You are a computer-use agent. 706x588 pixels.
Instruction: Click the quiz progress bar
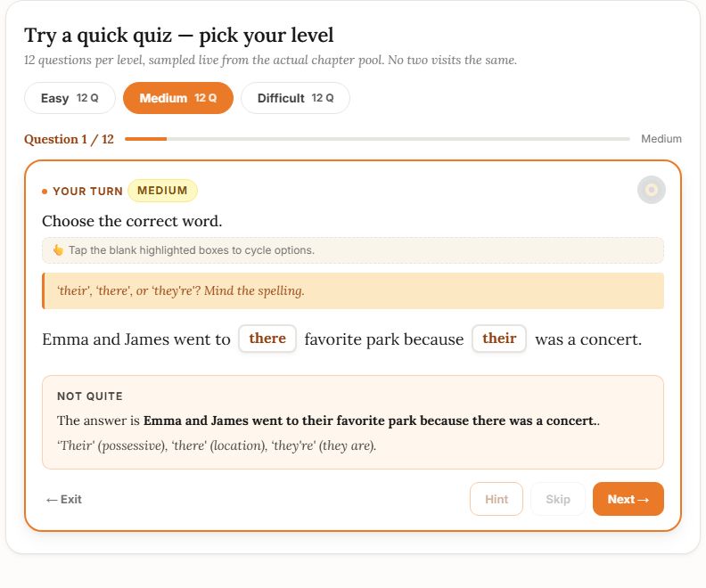pos(377,139)
